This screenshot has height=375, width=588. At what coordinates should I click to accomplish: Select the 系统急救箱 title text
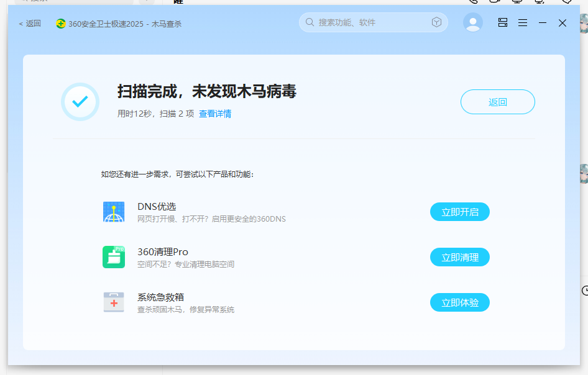pyautogui.click(x=160, y=297)
